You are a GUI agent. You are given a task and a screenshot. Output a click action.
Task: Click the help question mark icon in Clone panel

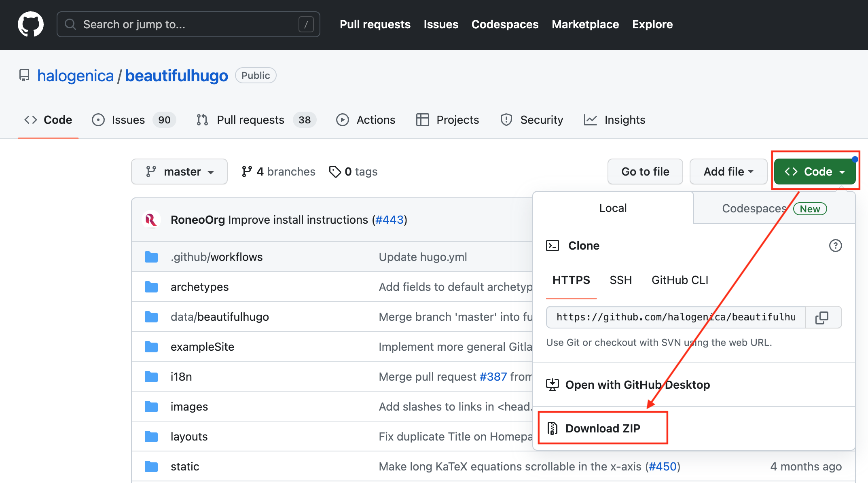coord(836,246)
